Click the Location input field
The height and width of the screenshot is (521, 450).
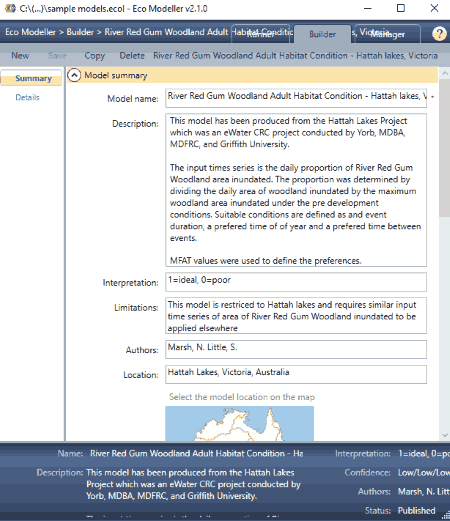(x=296, y=374)
